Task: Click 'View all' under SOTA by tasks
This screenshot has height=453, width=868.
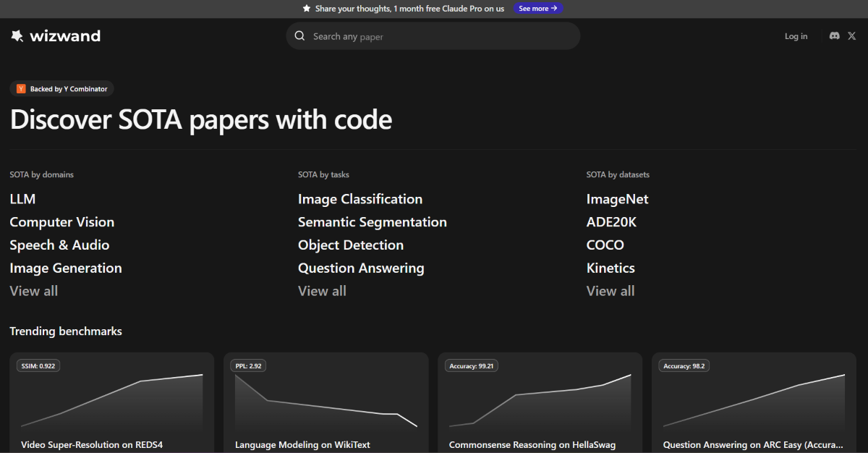Action: (x=322, y=291)
